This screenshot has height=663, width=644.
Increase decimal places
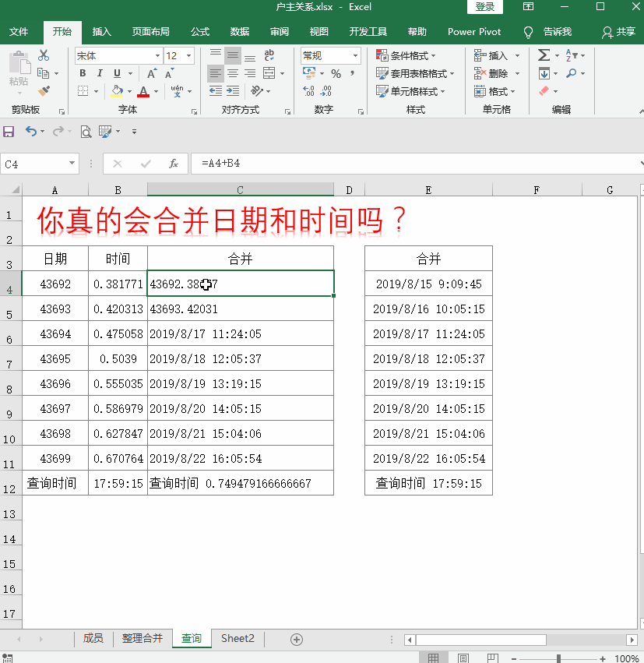coord(309,91)
